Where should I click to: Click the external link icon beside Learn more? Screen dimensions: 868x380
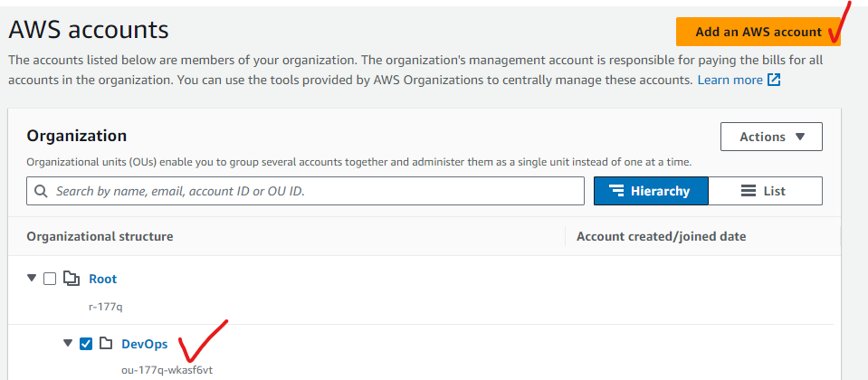pos(774,80)
